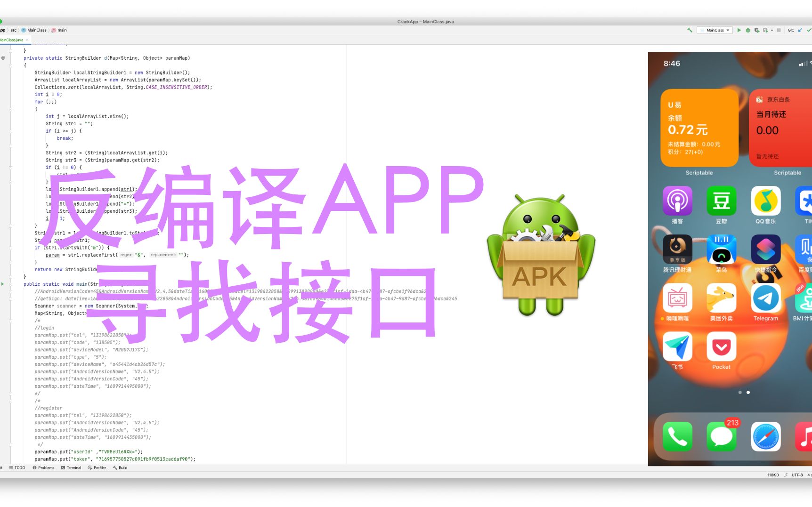The width and height of the screenshot is (812, 507).
Task: Start debugging with the bug icon
Action: coord(748,30)
